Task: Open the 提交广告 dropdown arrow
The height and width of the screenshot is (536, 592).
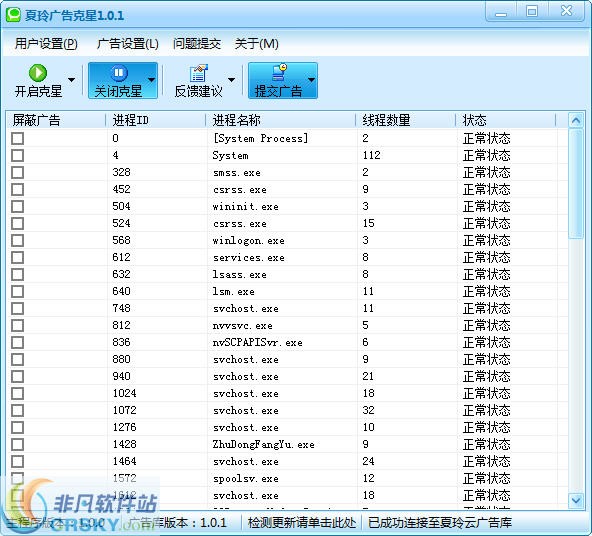Action: 311,80
